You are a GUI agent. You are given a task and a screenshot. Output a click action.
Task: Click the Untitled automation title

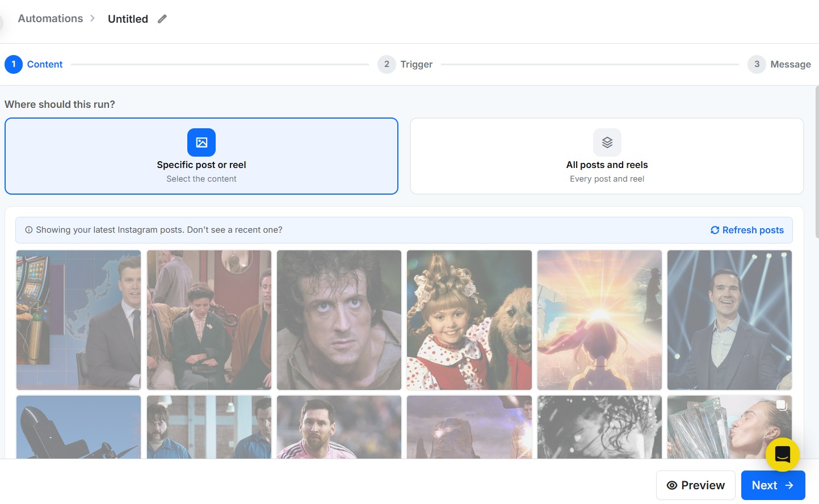(x=128, y=19)
